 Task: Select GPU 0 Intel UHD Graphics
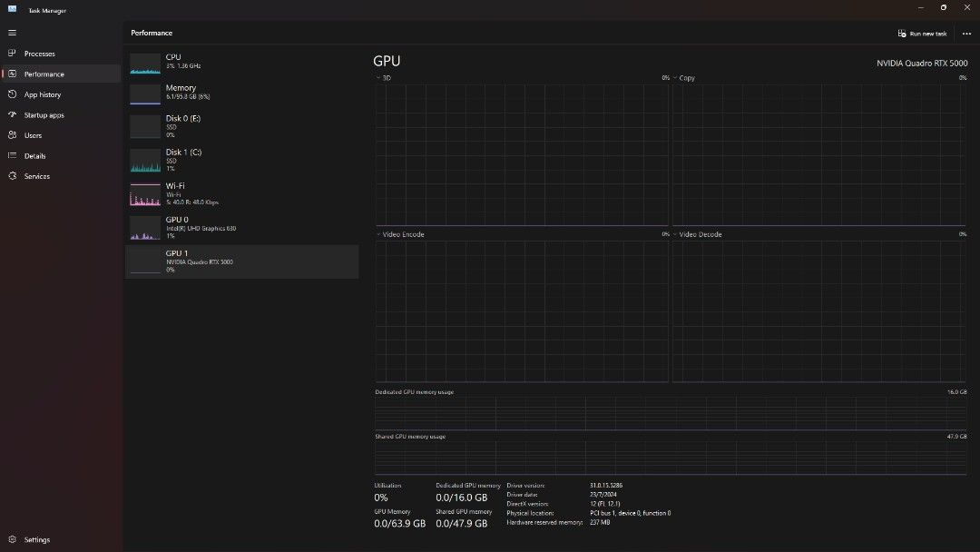pos(240,227)
